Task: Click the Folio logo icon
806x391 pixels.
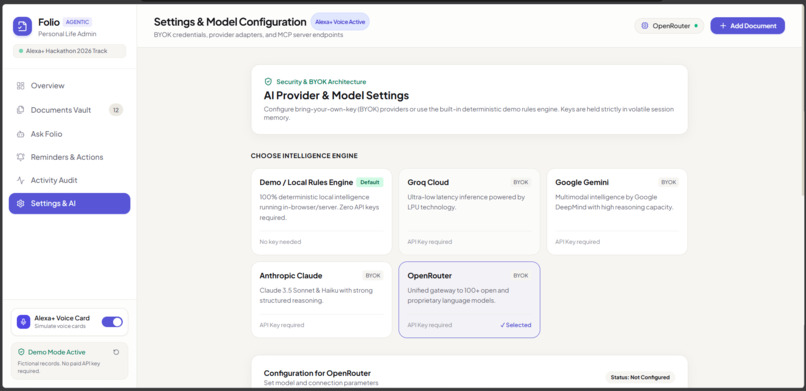Action: tap(22, 26)
